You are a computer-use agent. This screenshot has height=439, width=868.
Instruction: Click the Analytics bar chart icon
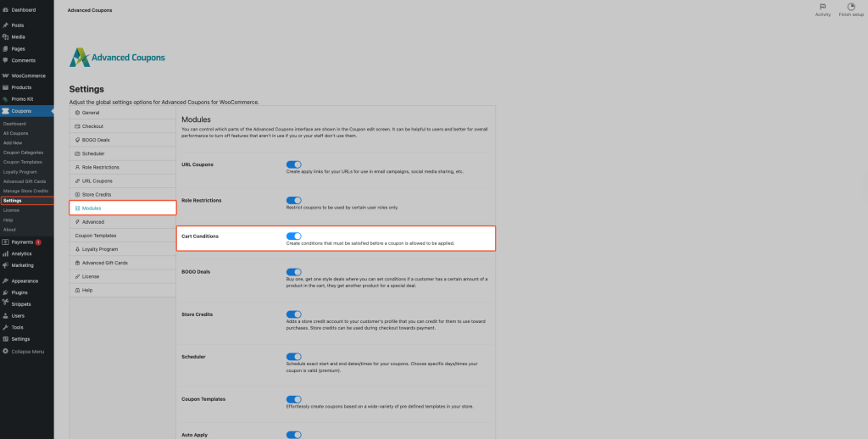click(x=6, y=253)
